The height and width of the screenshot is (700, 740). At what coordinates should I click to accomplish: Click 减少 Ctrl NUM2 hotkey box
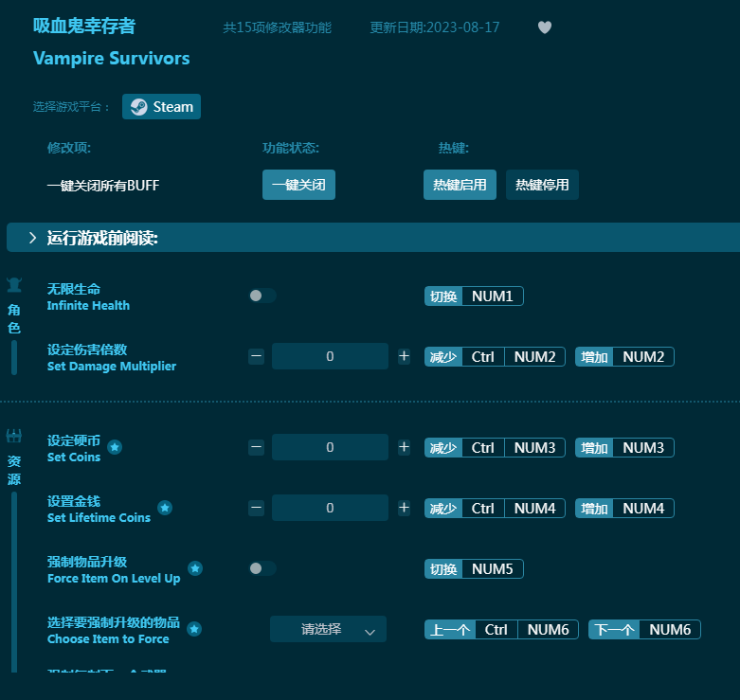coord(495,356)
